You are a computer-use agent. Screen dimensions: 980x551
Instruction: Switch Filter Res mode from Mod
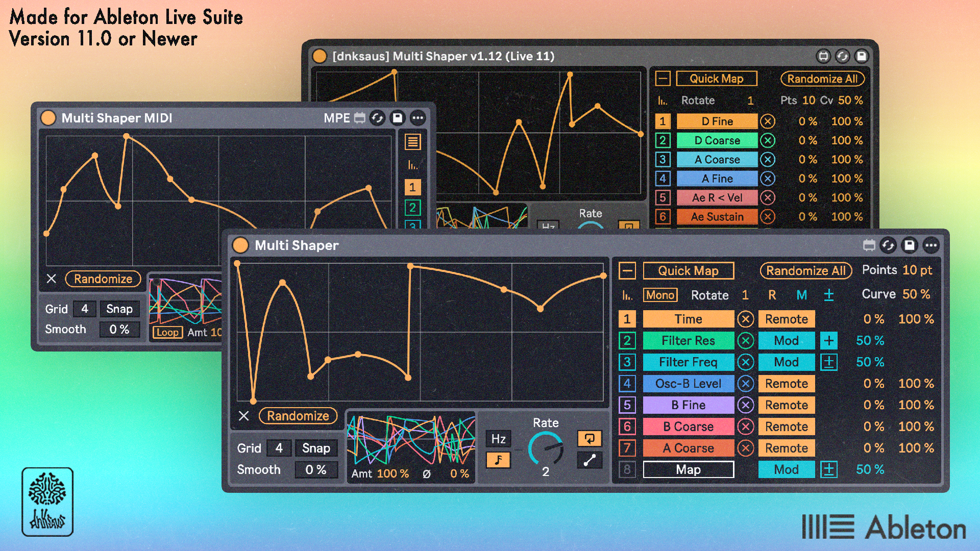[786, 341]
